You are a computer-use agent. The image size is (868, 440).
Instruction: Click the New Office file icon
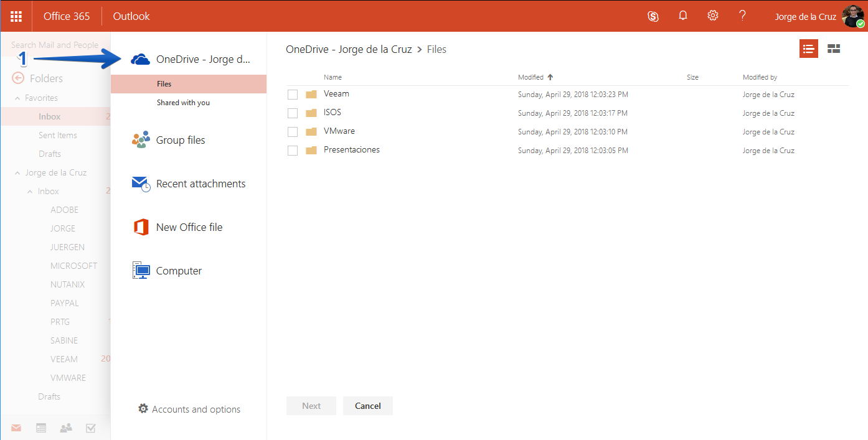[x=141, y=227]
